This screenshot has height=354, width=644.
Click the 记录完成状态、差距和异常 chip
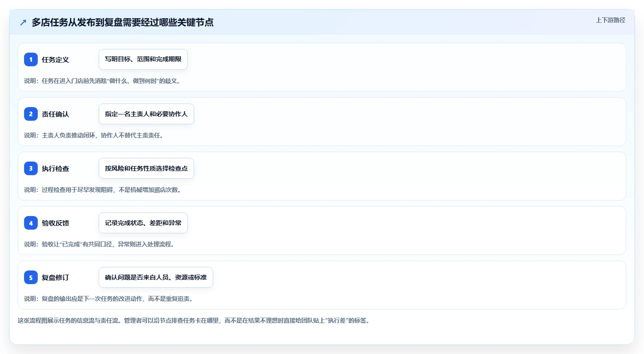143,223
